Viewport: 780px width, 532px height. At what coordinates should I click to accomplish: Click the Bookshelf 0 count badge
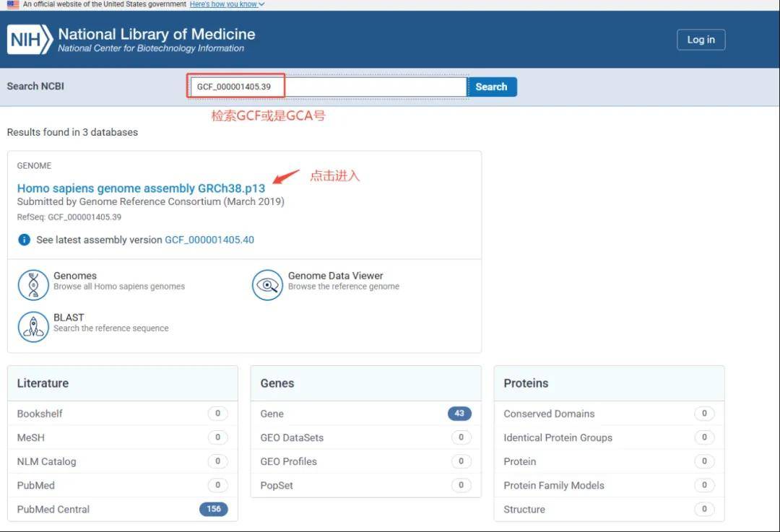pos(218,414)
